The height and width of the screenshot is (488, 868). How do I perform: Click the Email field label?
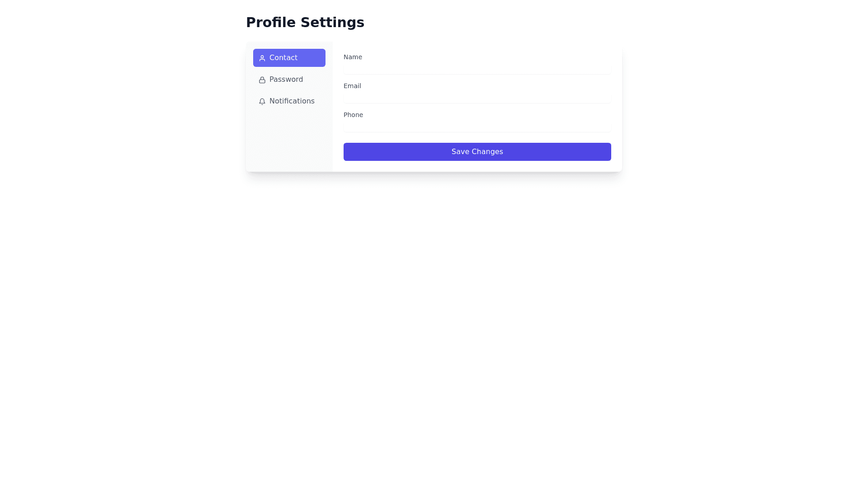(352, 86)
